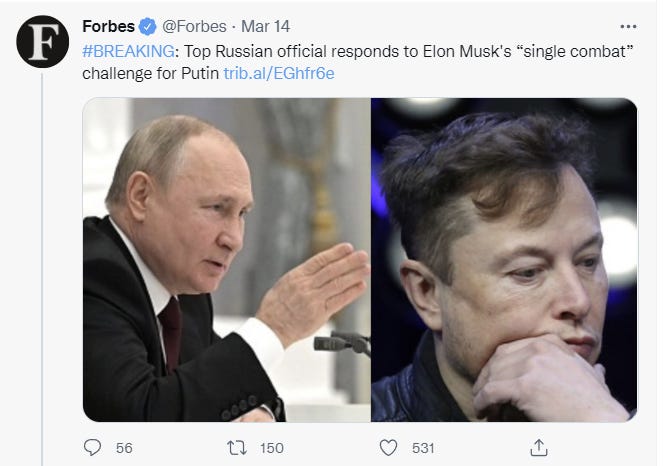Viewport: 665px width, 466px height.
Task: Open left photo of suited man gesturing
Action: pos(226,259)
